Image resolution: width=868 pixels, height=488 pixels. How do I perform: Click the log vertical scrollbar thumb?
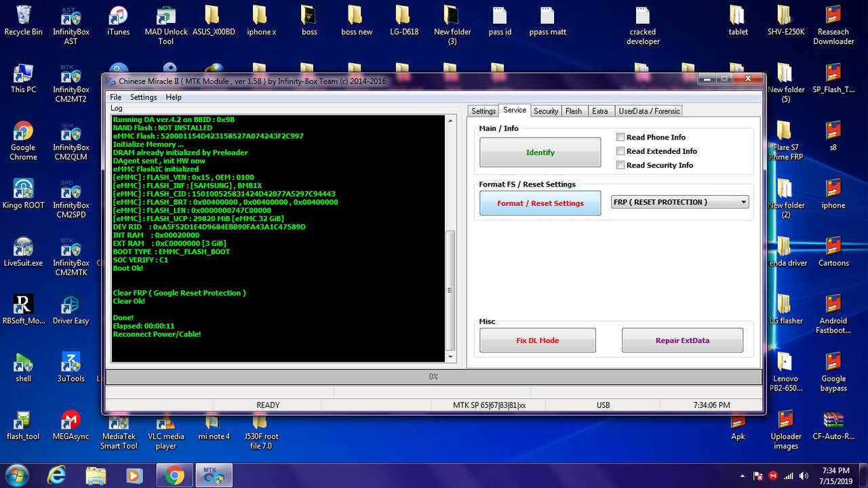[x=450, y=290]
